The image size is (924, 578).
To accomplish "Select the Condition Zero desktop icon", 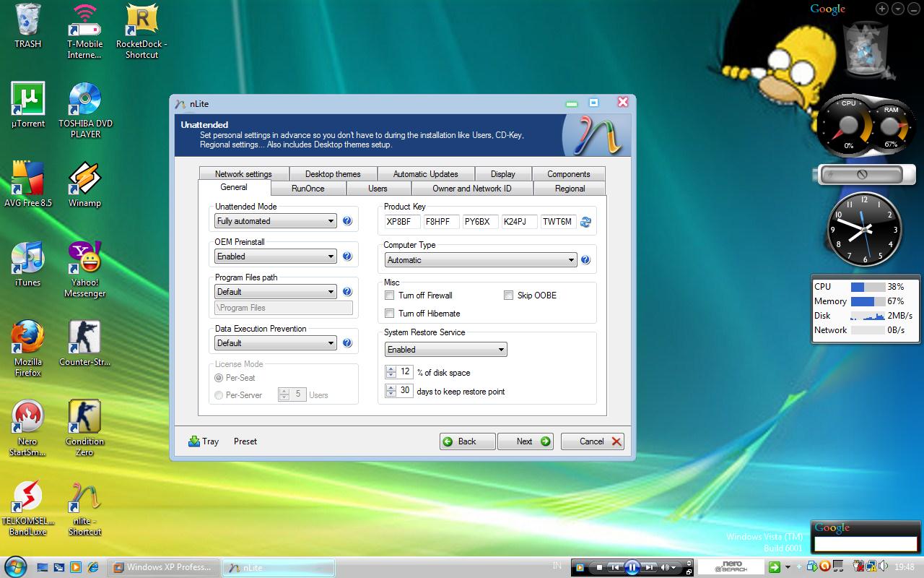I will tap(85, 428).
